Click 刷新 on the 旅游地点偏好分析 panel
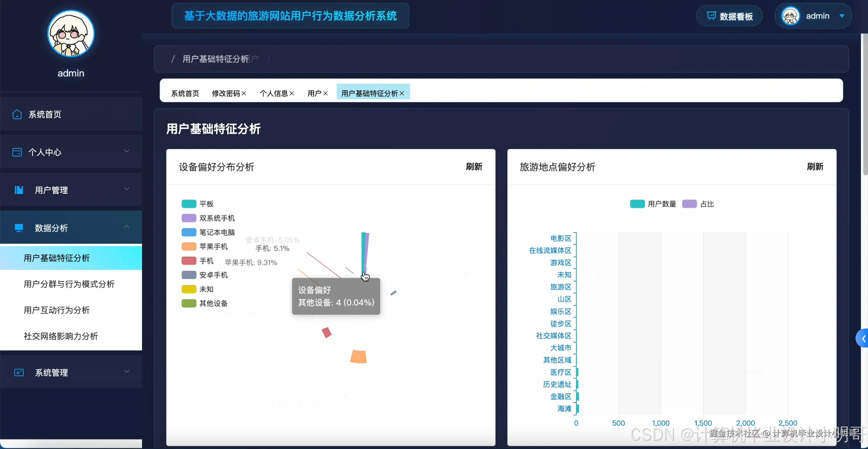This screenshot has width=868, height=449. coord(815,167)
